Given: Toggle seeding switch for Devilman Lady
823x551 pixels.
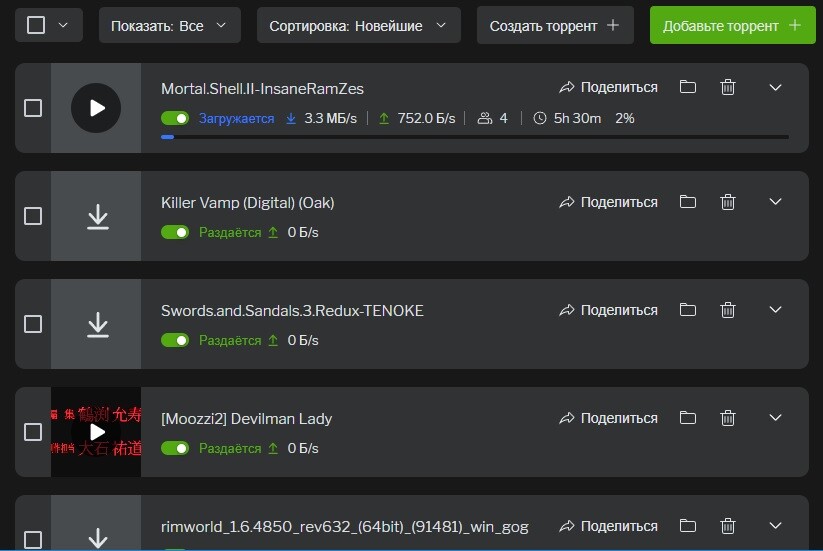Looking at the screenshot, I should pyautogui.click(x=175, y=448).
